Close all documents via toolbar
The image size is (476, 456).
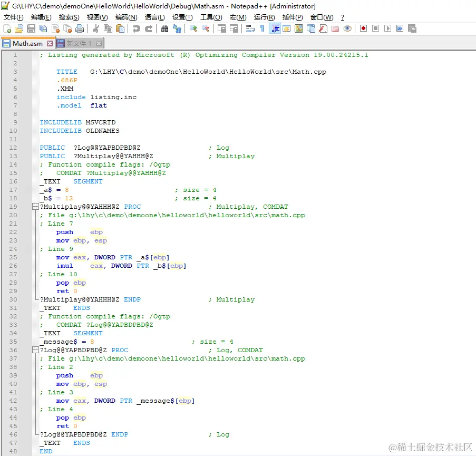(x=67, y=28)
